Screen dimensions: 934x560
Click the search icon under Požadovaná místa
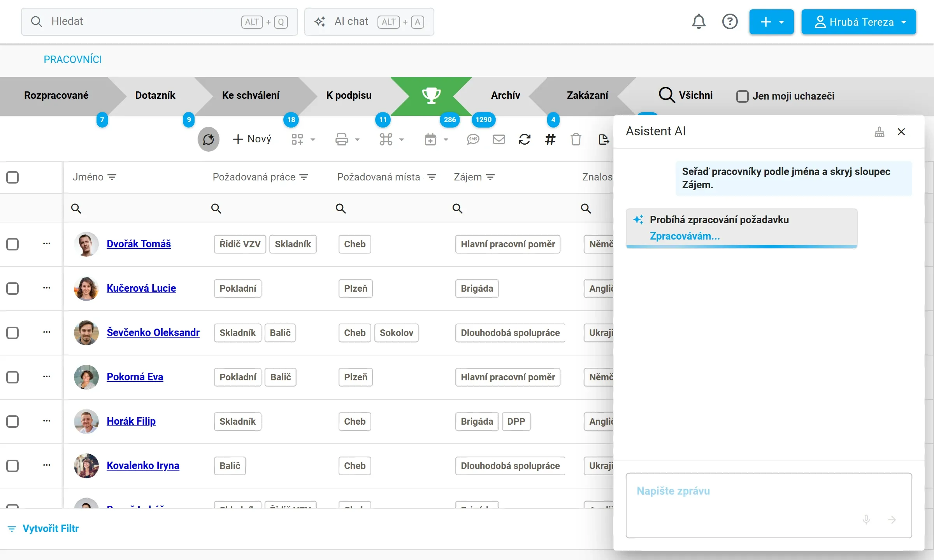(341, 208)
